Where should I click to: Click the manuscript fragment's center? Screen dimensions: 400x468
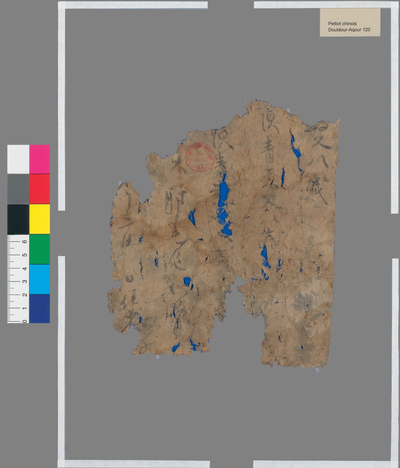[x=223, y=233]
